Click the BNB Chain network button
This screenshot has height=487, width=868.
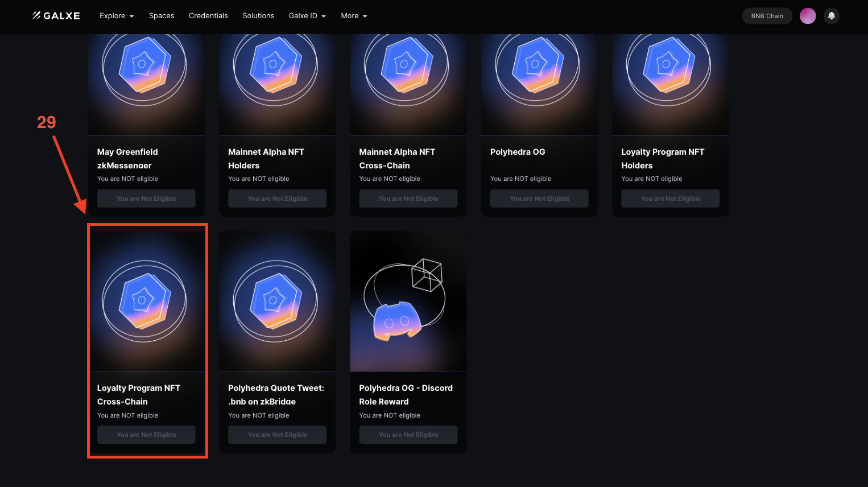[x=767, y=15]
